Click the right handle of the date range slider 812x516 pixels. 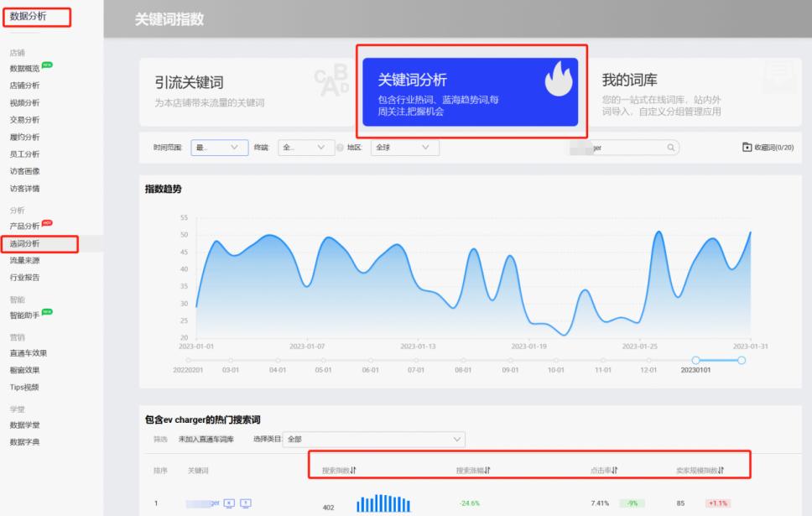tap(741, 361)
